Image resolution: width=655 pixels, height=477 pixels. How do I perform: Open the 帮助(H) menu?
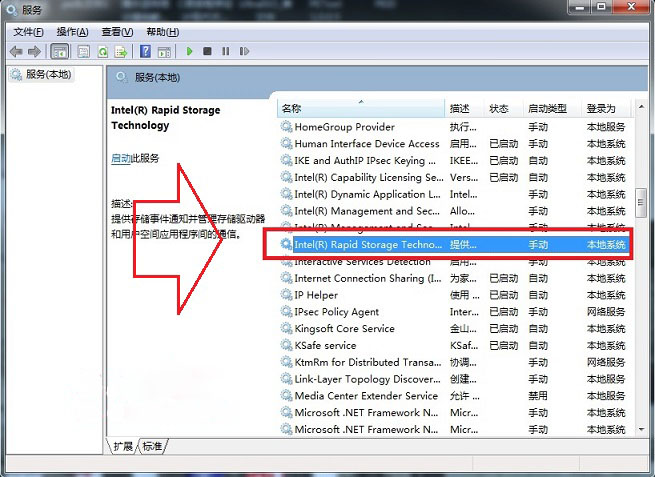click(x=163, y=32)
